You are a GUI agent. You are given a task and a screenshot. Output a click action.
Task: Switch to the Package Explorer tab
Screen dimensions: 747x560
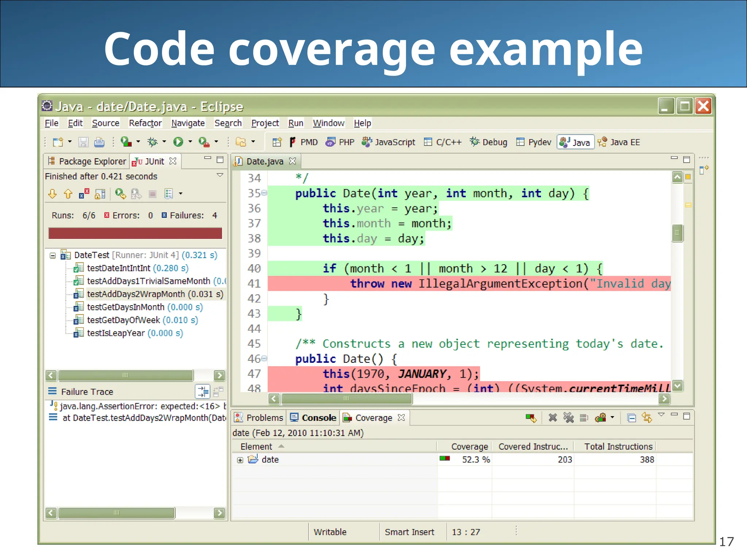pyautogui.click(x=87, y=162)
